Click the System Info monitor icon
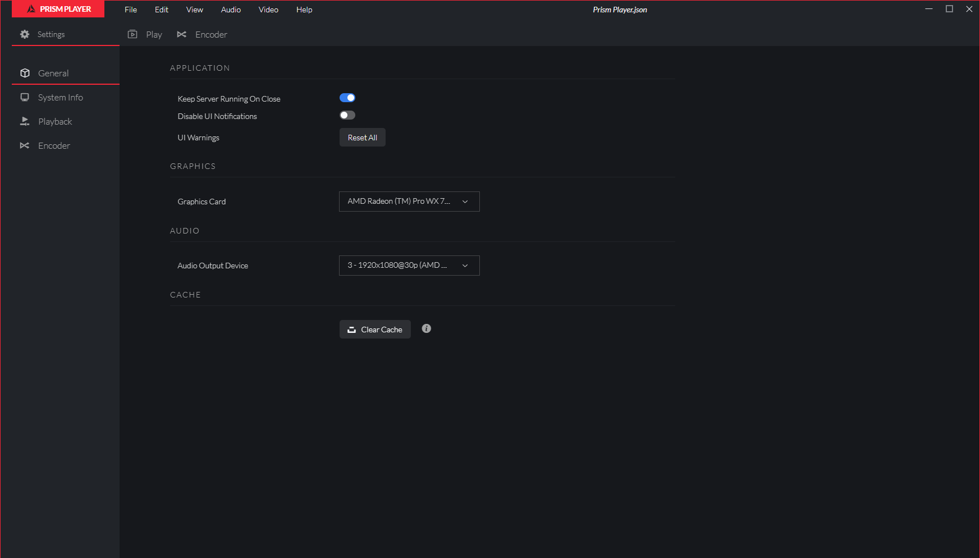 (25, 97)
